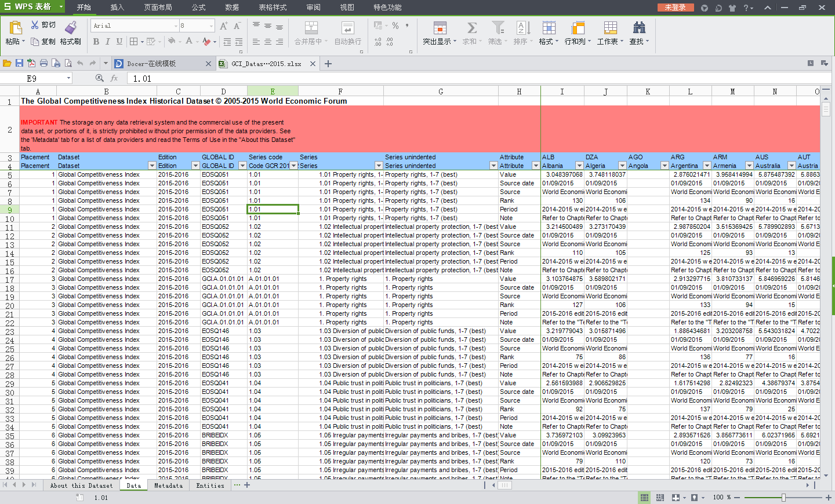Click the increase indent icon
This screenshot has height=504, width=835.
238,42
